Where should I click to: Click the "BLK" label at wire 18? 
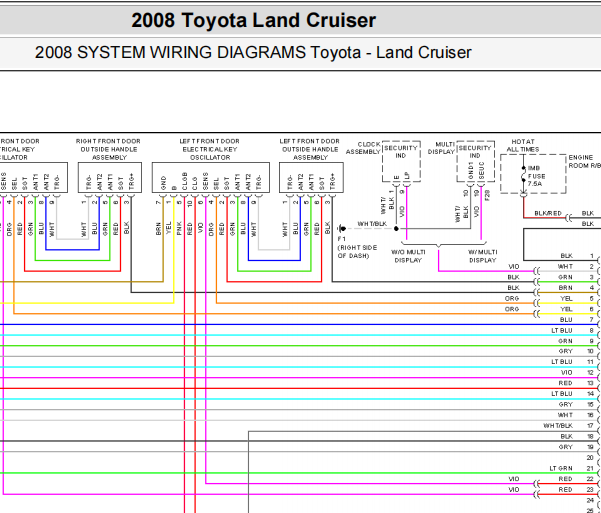pos(566,436)
